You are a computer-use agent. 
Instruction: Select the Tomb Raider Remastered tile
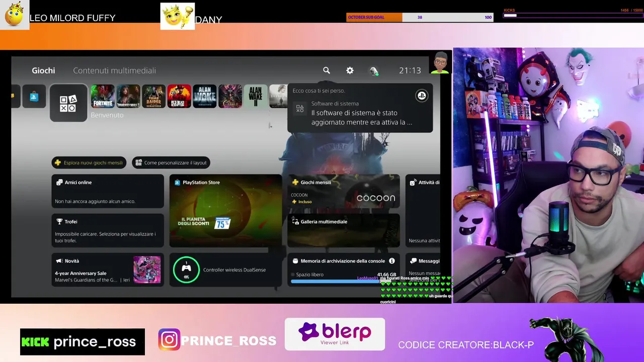point(153,97)
